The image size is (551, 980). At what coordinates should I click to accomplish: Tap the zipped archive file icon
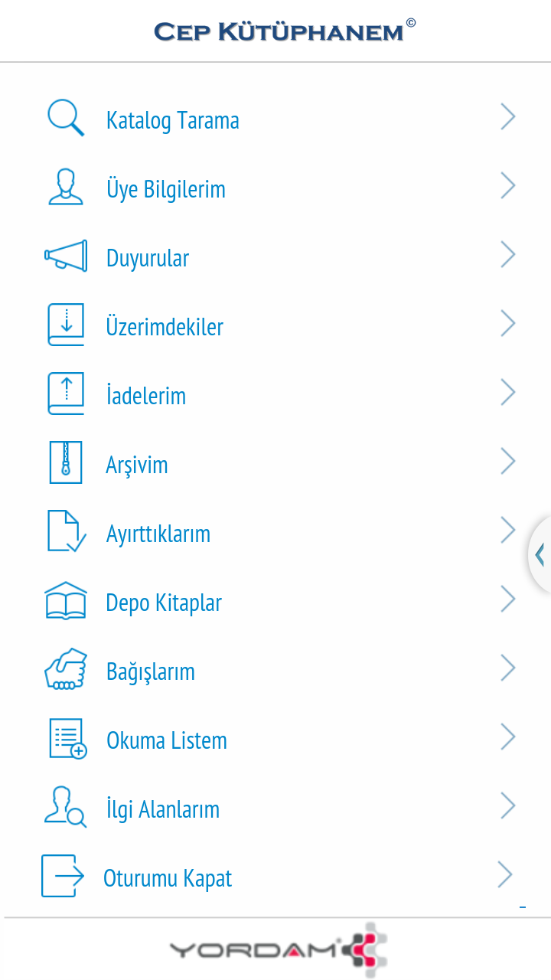click(66, 462)
